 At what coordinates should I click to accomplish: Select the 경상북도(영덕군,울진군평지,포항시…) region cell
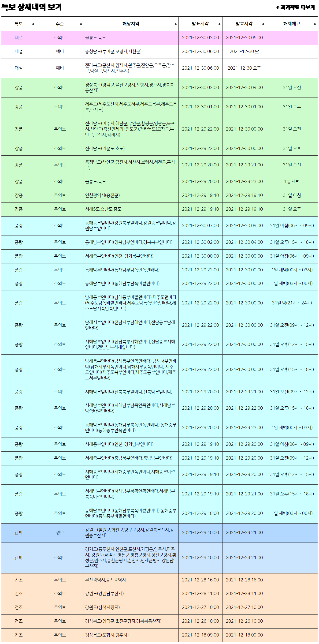tap(131, 88)
